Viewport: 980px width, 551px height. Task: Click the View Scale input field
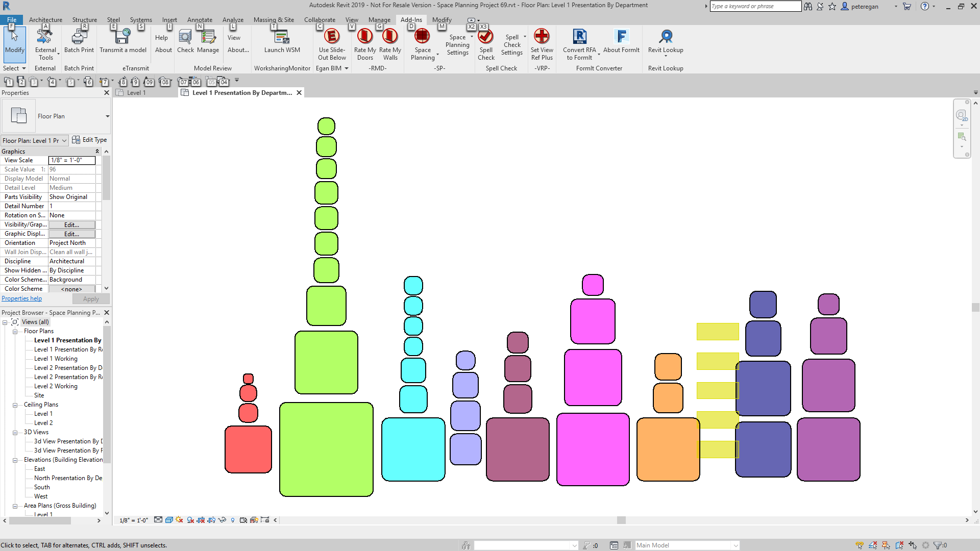72,160
